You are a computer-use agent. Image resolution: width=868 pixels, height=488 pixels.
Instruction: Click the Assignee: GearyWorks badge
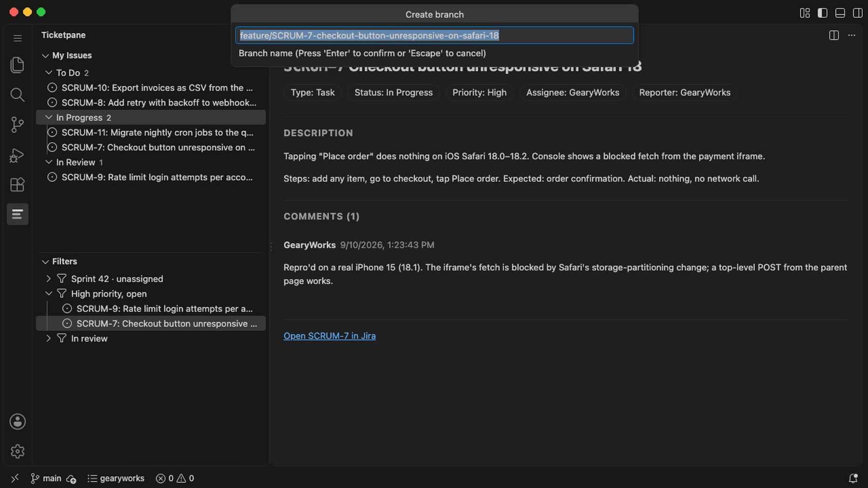573,93
